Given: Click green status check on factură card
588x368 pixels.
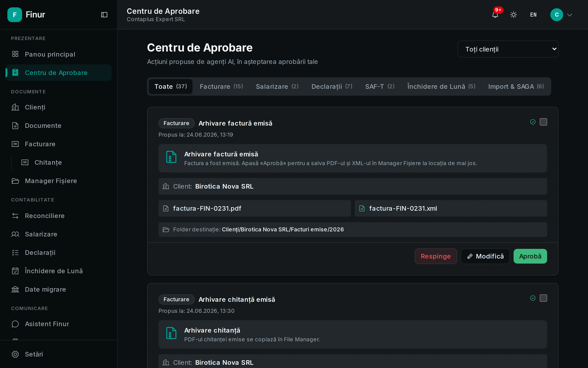Looking at the screenshot, I should tap(533, 122).
